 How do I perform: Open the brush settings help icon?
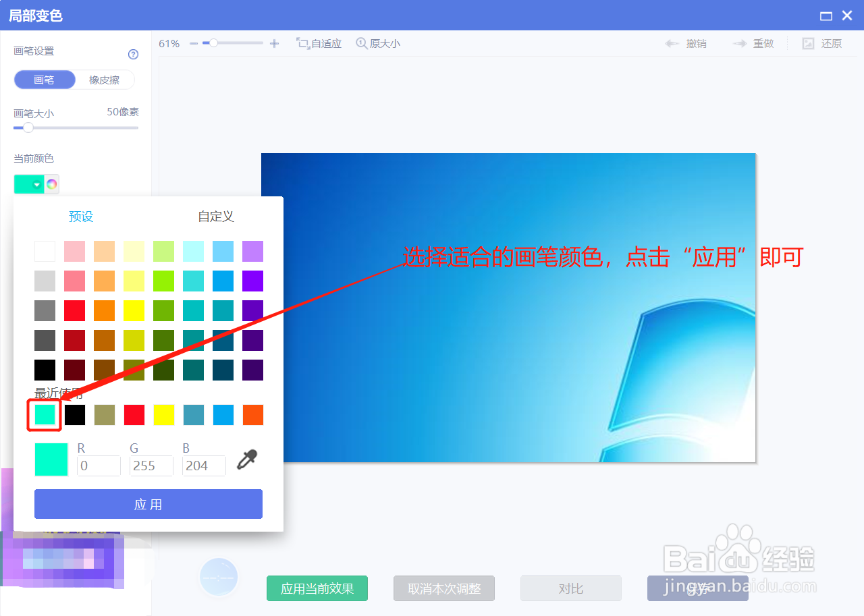[x=133, y=55]
